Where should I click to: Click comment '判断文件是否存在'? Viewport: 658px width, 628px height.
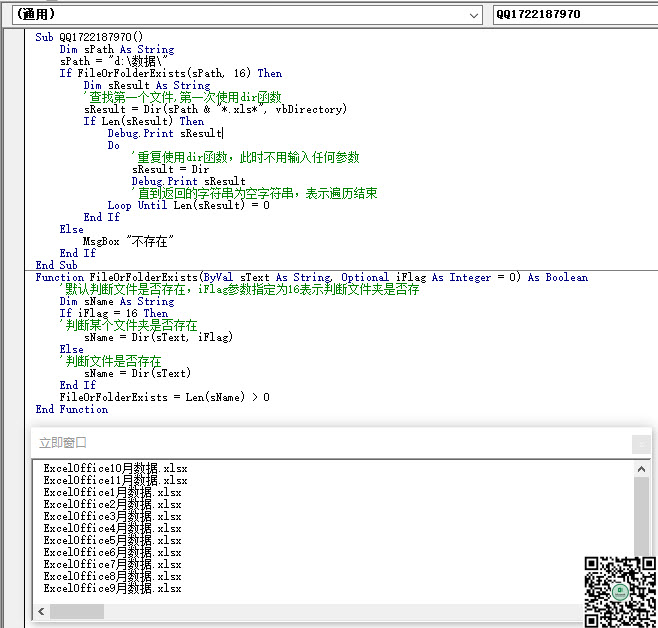(110, 361)
